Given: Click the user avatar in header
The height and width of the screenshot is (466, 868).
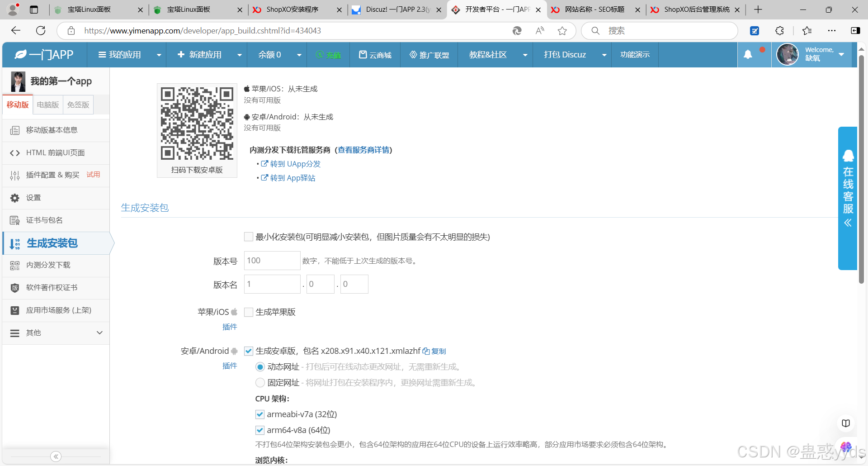Looking at the screenshot, I should point(788,55).
